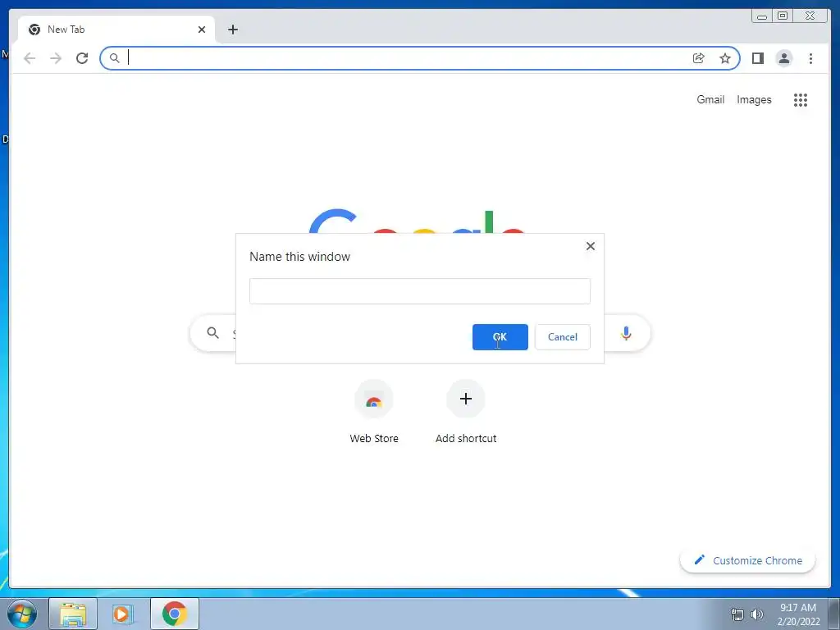This screenshot has height=630, width=840.
Task: Click Cancel in the name dialog
Action: (x=563, y=337)
